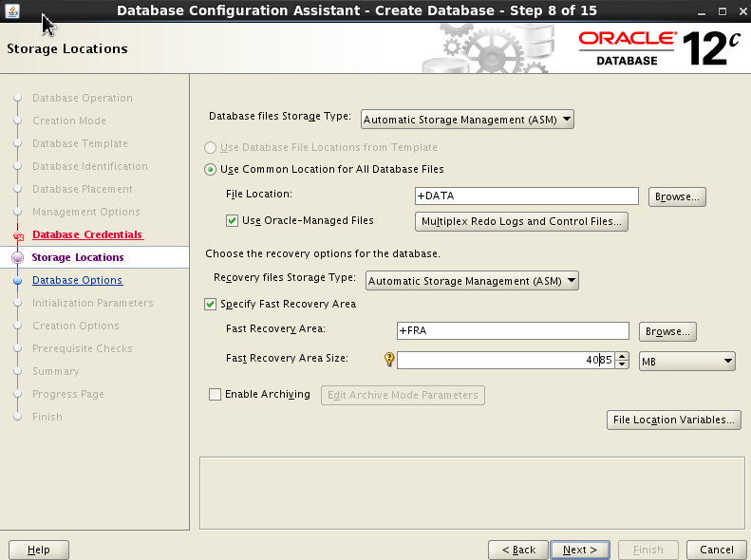Click the Storage Locations step bullet icon
This screenshot has width=751, height=560.
[17, 257]
